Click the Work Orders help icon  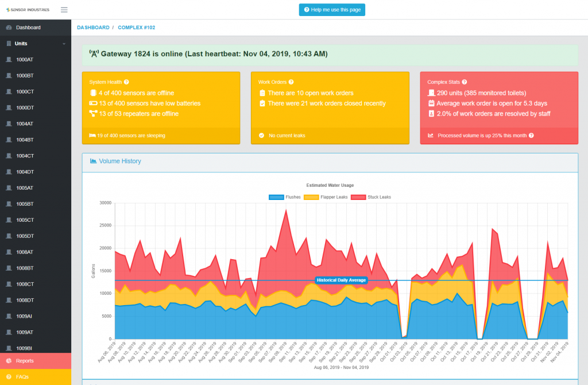pyautogui.click(x=291, y=82)
